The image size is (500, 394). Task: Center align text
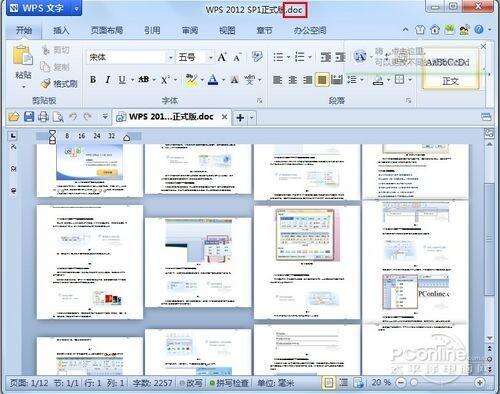292,80
